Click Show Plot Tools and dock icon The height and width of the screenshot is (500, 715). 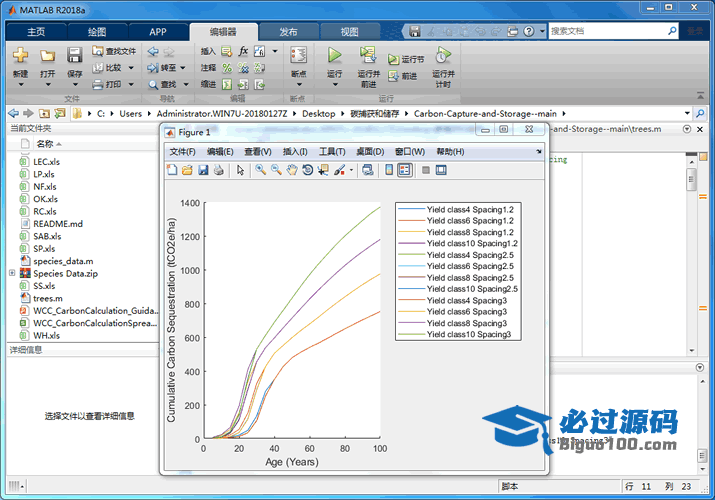coord(441,170)
